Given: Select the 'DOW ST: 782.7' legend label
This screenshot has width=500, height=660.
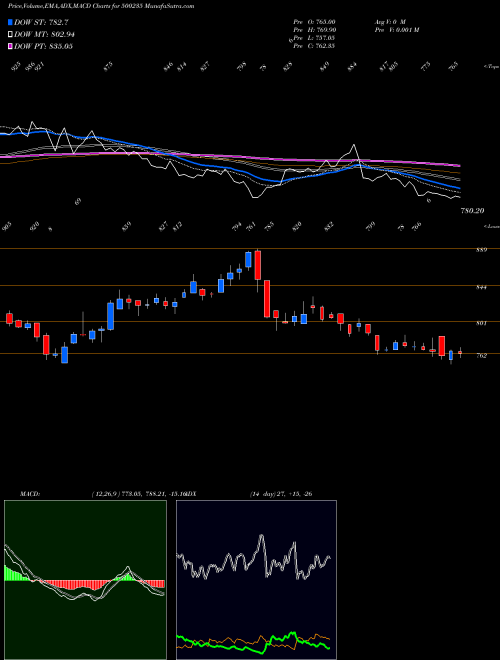Looking at the screenshot, I should (x=42, y=23).
